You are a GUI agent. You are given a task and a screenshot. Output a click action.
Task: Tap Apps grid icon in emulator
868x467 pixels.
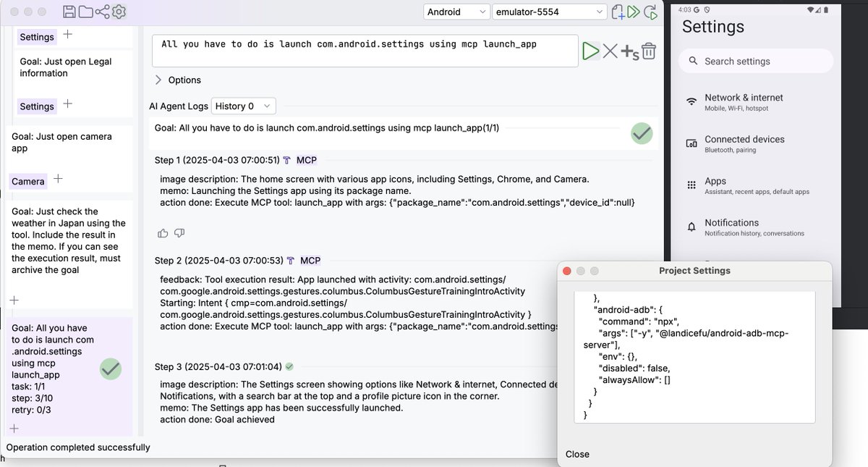tap(692, 185)
